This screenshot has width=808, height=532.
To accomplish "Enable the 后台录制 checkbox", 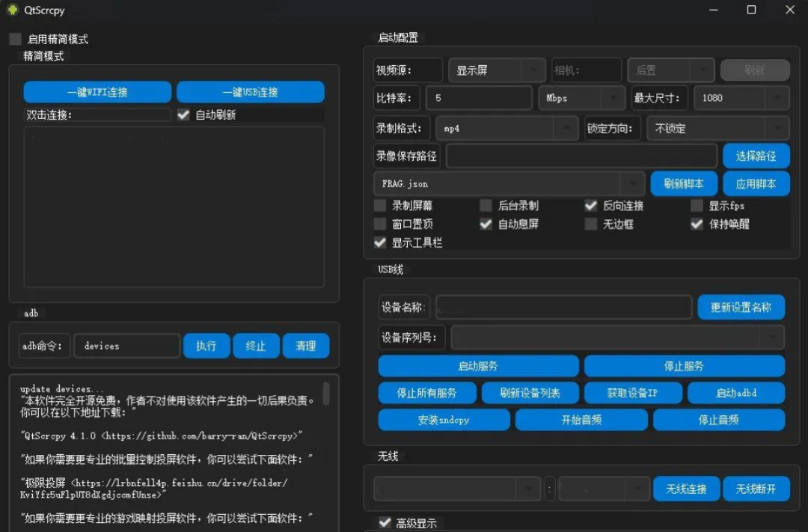I will (486, 206).
